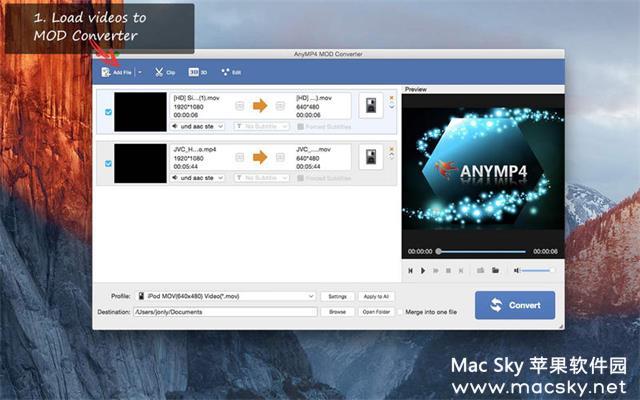Click the Settings button next to Profile
The width and height of the screenshot is (640, 400).
coord(338,297)
